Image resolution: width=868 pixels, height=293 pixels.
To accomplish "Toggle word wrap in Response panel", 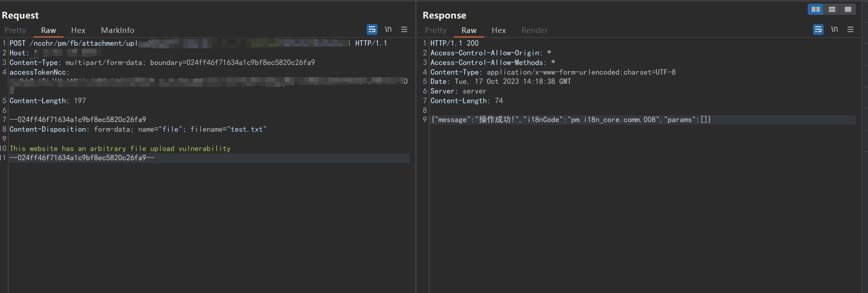I will pos(818,29).
